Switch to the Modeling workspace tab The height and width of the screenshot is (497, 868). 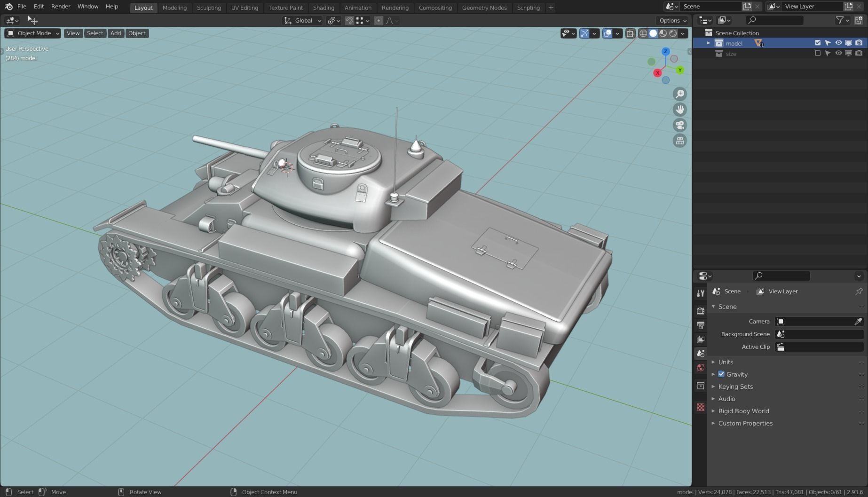point(174,8)
